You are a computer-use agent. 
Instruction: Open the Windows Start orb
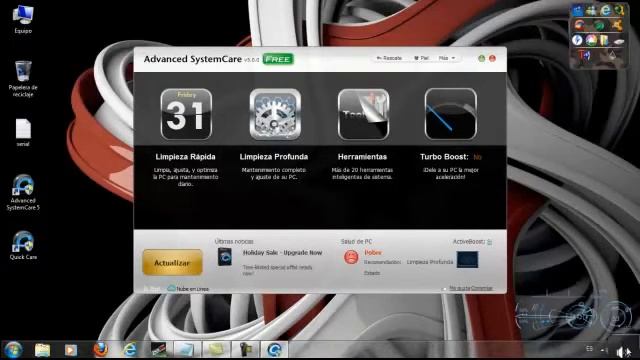13,350
